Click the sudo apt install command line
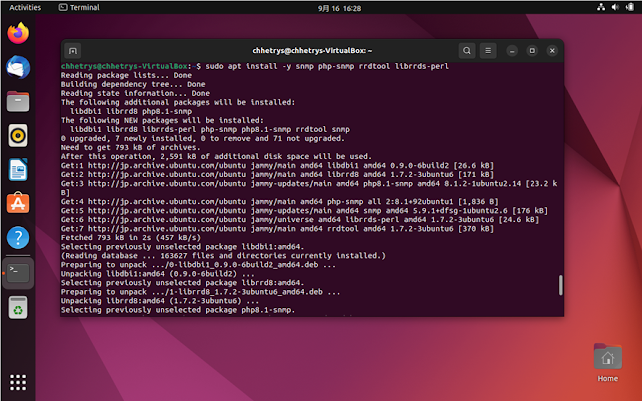The image size is (642, 401). pyautogui.click(x=255, y=66)
